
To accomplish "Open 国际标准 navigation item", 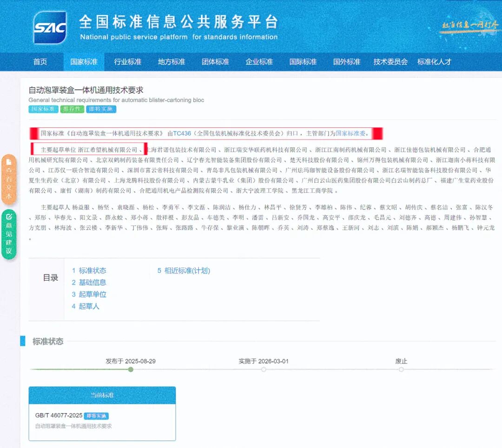I will pos(303,62).
